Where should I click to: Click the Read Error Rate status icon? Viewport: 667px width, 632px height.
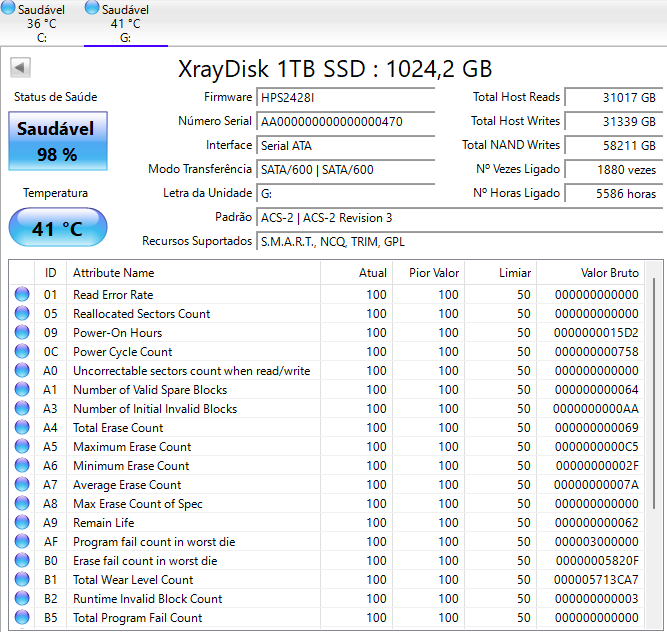point(22,295)
